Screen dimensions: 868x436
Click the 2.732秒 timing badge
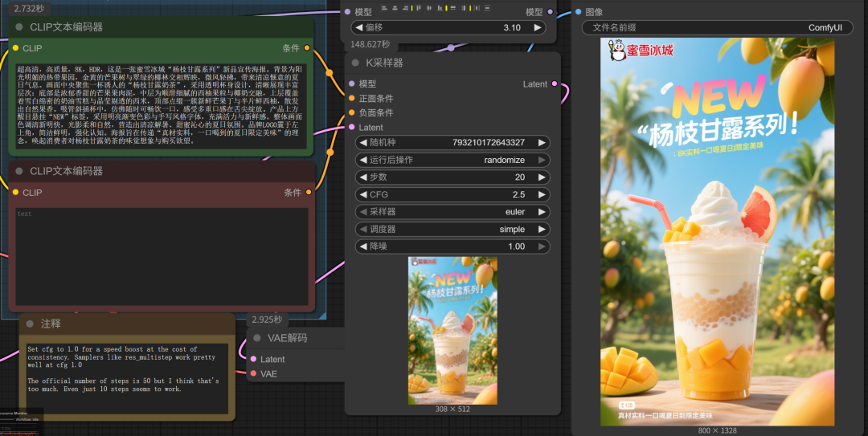tap(29, 8)
